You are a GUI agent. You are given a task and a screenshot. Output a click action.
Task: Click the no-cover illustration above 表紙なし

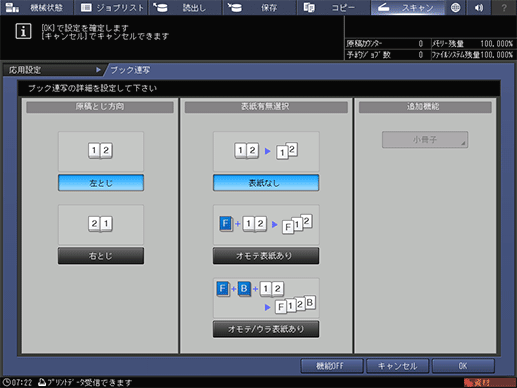pyautogui.click(x=266, y=151)
